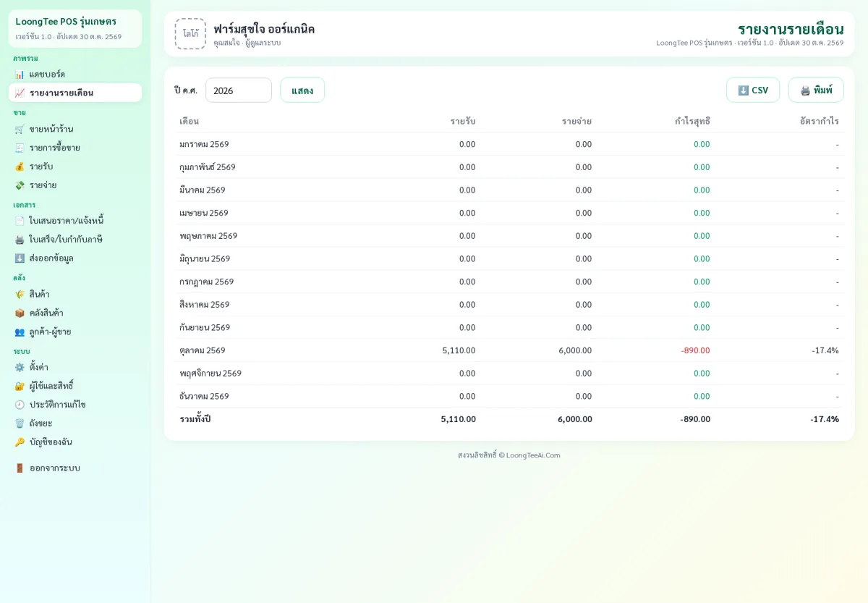Open the สินค้า products crop icon
Screen dimensions: 868x603
click(x=20, y=294)
